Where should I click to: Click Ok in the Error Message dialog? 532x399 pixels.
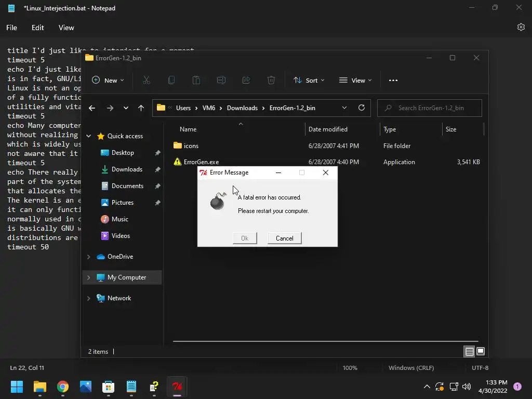pyautogui.click(x=245, y=238)
